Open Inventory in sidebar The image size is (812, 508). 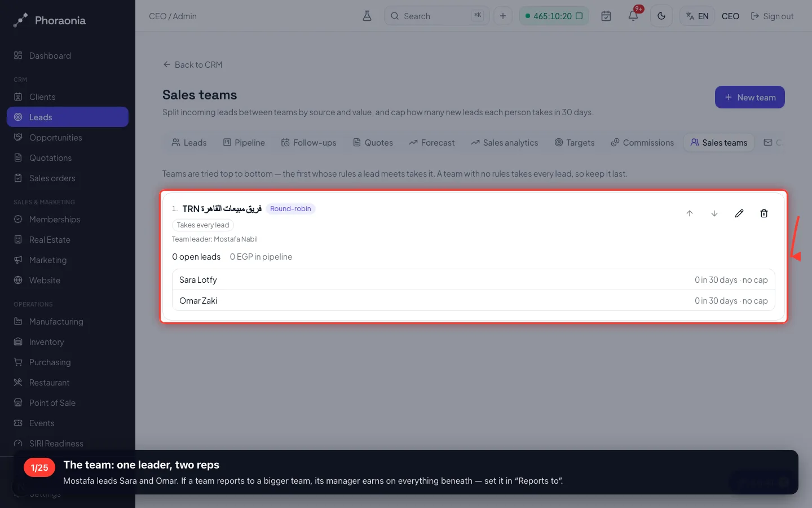coord(68,342)
